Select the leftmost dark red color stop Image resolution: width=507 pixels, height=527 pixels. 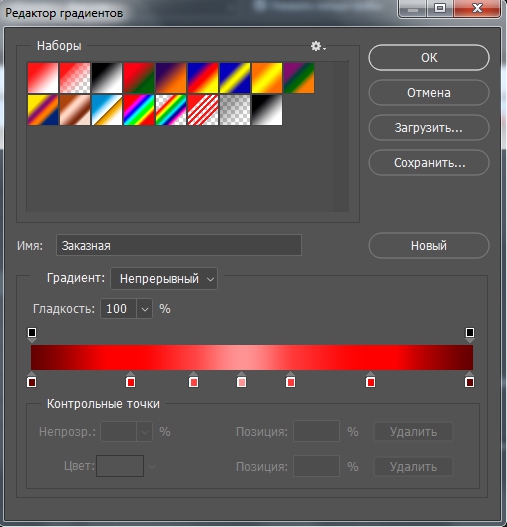point(32,380)
